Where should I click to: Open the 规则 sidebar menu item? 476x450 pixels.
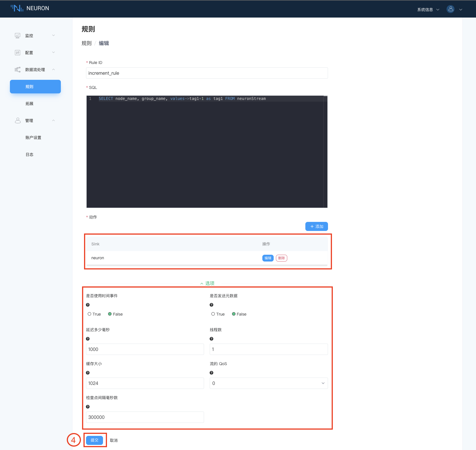[x=35, y=87]
